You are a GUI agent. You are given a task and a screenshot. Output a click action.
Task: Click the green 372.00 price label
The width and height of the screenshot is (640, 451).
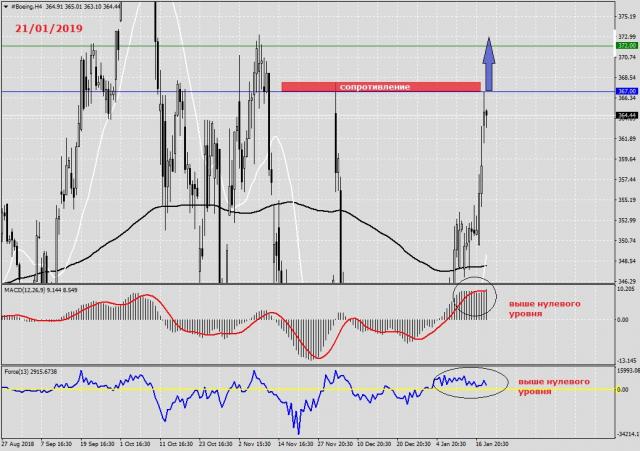[627, 45]
